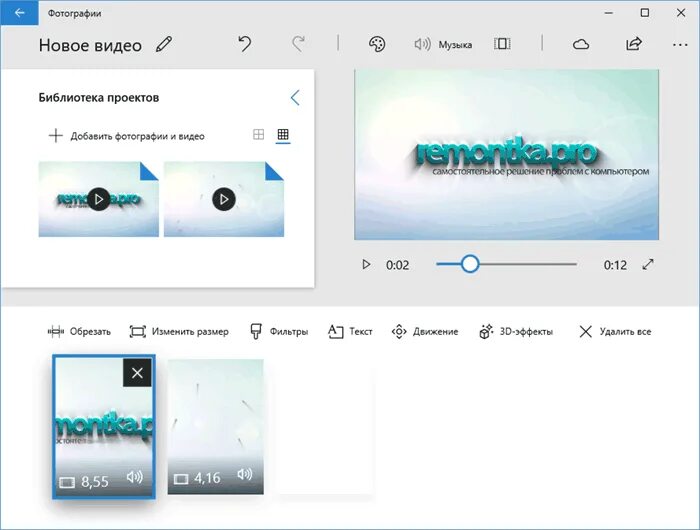This screenshot has width=700, height=530.
Task: Click the 0:12 total time label
Action: (615, 265)
